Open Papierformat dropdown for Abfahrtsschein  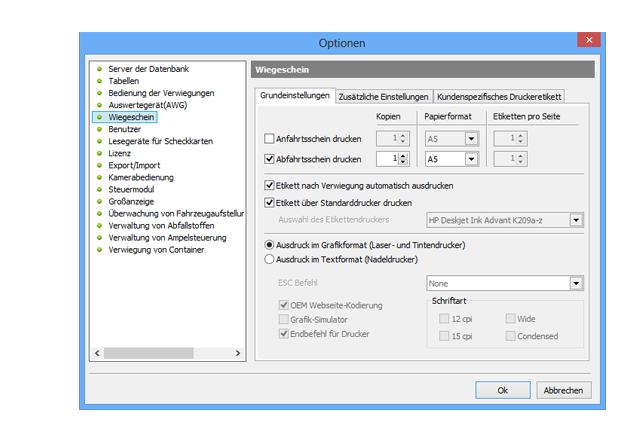471,159
